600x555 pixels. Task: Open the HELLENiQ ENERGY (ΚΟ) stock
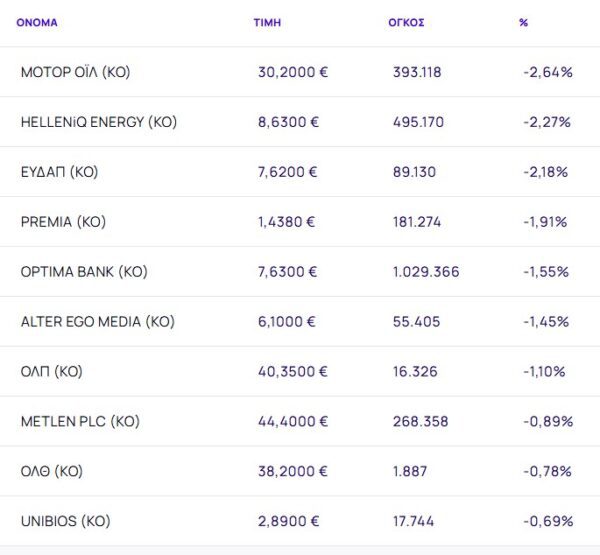point(98,122)
